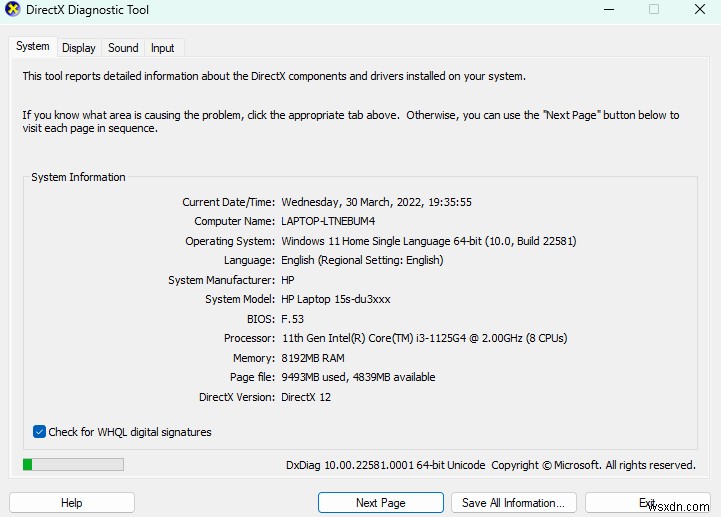Click the disabled maximize window button
721x517 pixels.
pyautogui.click(x=654, y=10)
